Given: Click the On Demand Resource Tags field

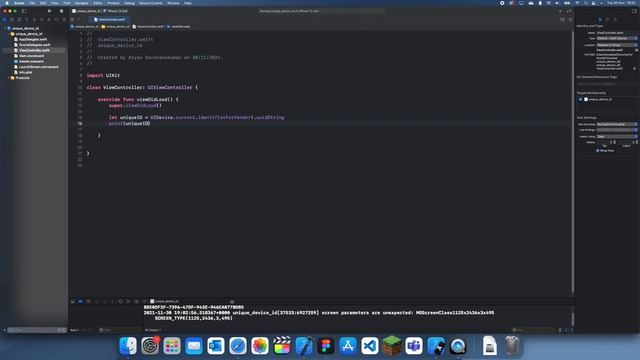Looking at the screenshot, I should tap(607, 84).
